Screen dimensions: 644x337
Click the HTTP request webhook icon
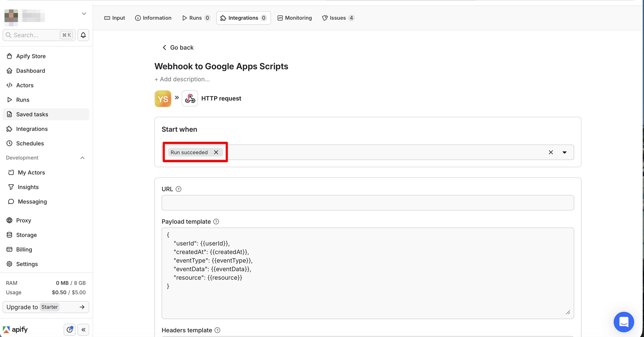[190, 98]
